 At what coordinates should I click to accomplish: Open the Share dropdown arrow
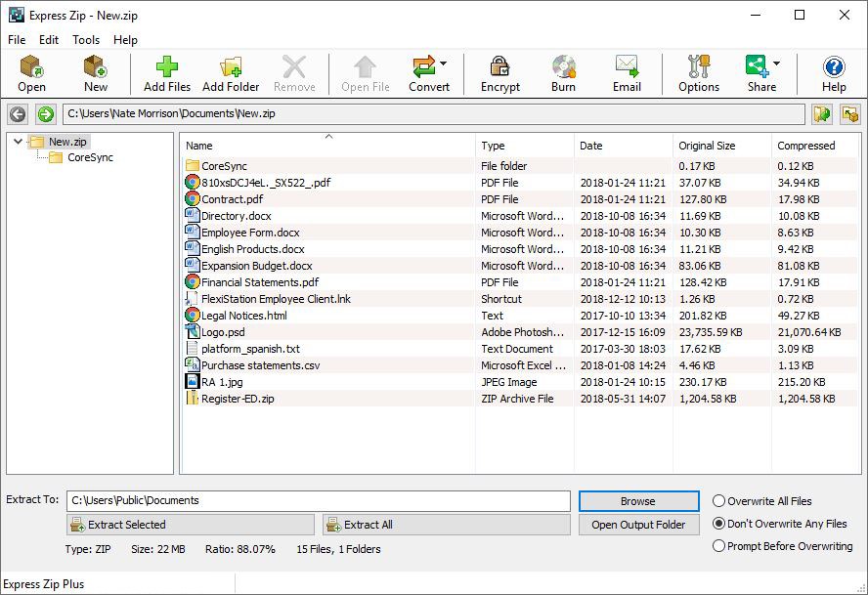coord(776,64)
